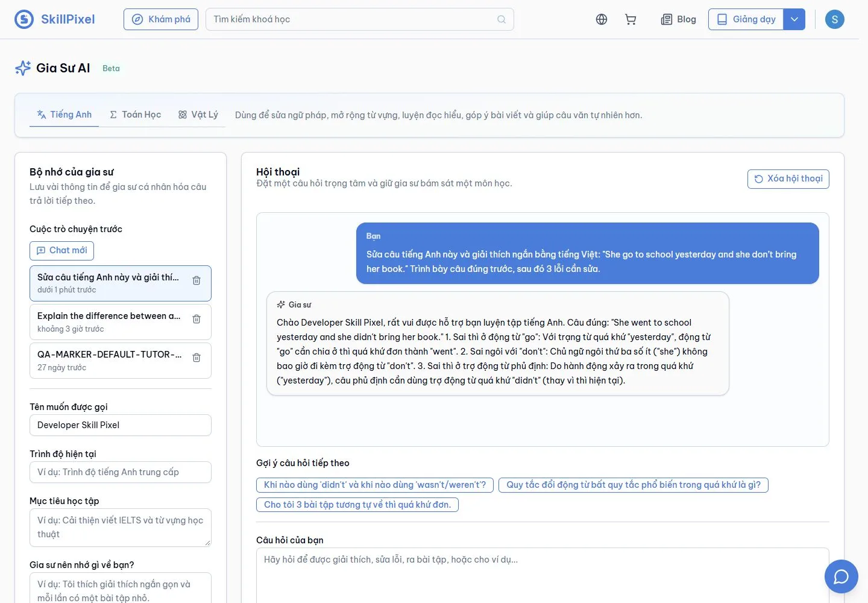Click the SkillPixel brand name
The height and width of the screenshot is (603, 868).
tap(68, 19)
